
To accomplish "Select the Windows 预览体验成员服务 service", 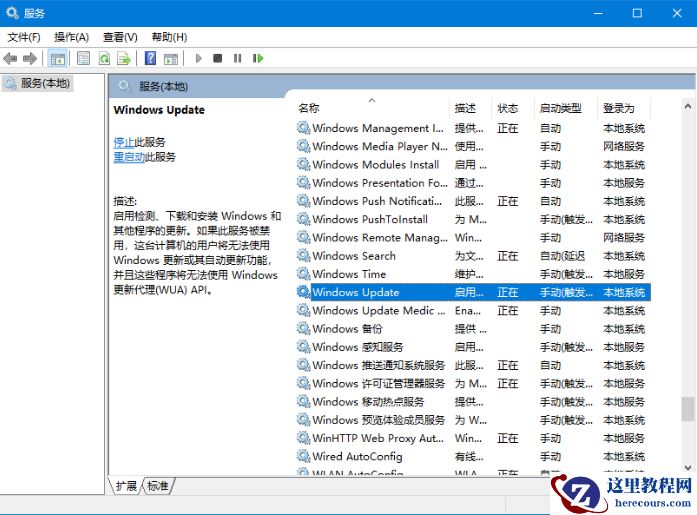I will [x=473, y=419].
